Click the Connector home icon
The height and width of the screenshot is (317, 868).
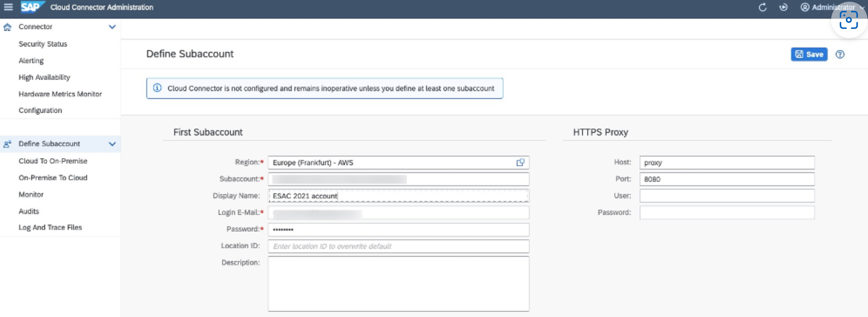[x=7, y=27]
